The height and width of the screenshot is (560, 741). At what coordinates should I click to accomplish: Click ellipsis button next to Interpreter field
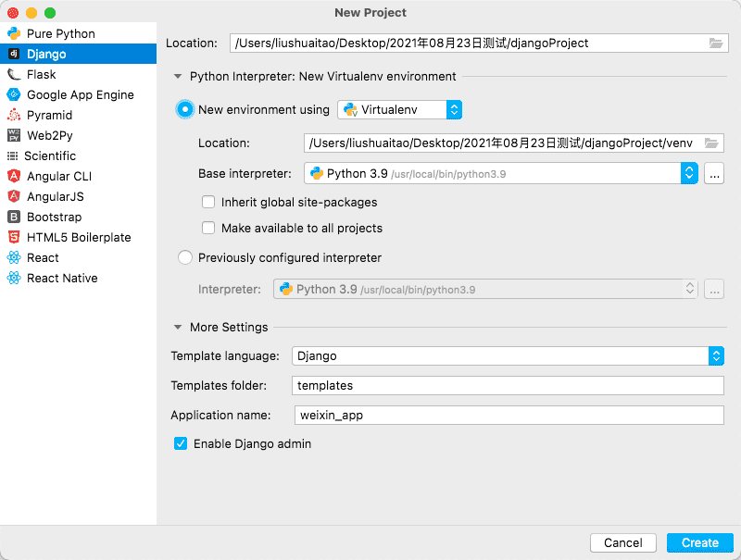pos(714,289)
